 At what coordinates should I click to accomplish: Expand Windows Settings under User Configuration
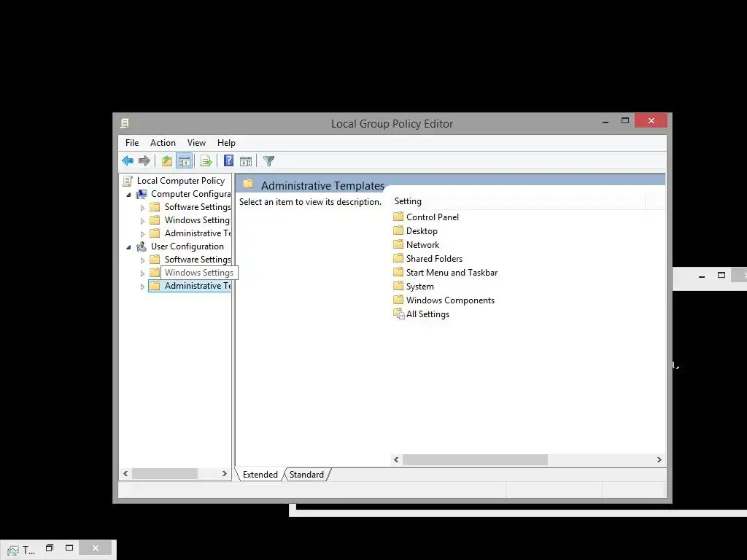(142, 273)
